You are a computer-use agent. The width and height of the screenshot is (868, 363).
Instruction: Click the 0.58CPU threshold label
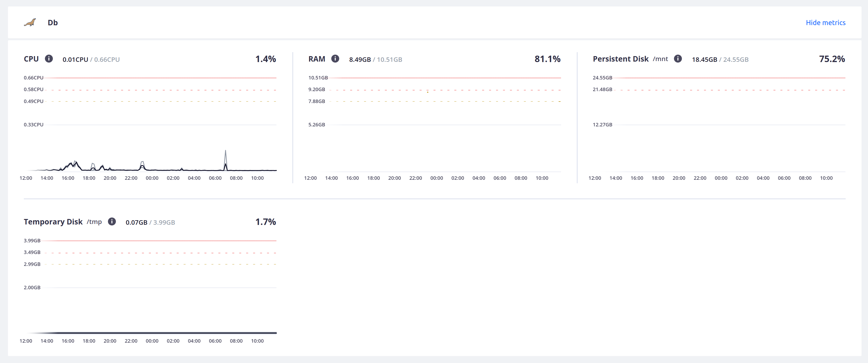33,90
